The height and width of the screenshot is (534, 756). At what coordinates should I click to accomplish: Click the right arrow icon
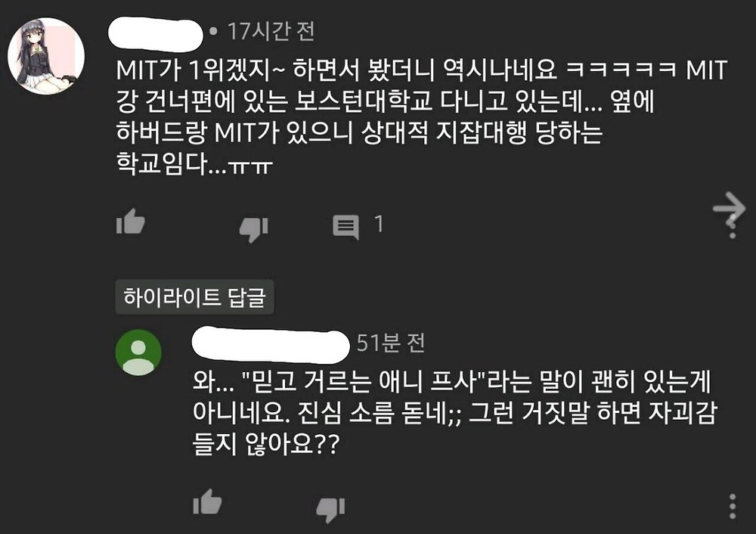click(729, 209)
